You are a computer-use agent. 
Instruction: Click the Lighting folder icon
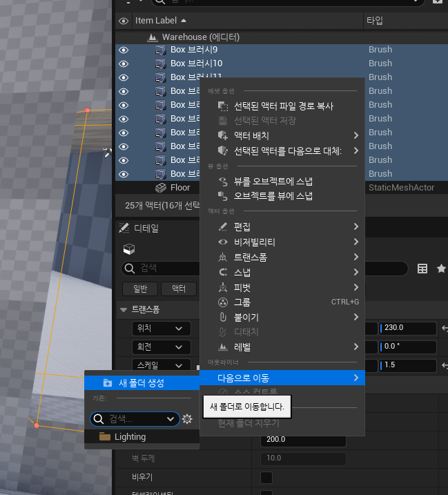click(105, 436)
